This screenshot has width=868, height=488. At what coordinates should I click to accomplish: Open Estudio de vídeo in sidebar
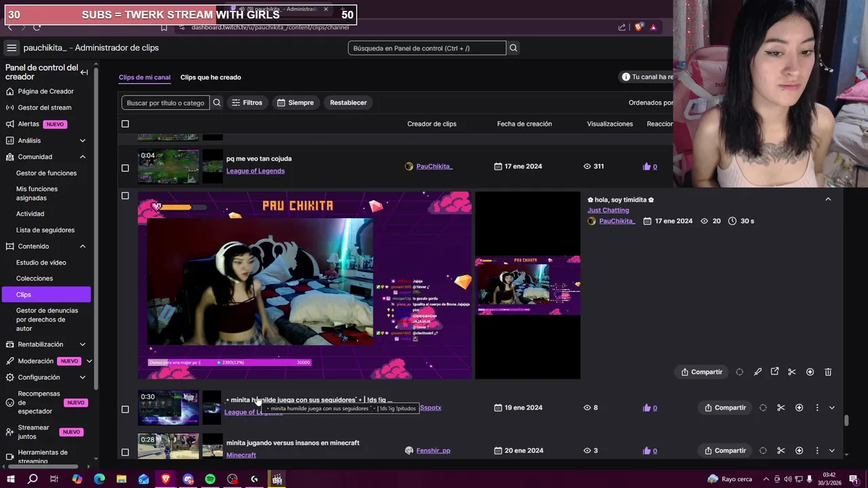click(41, 262)
